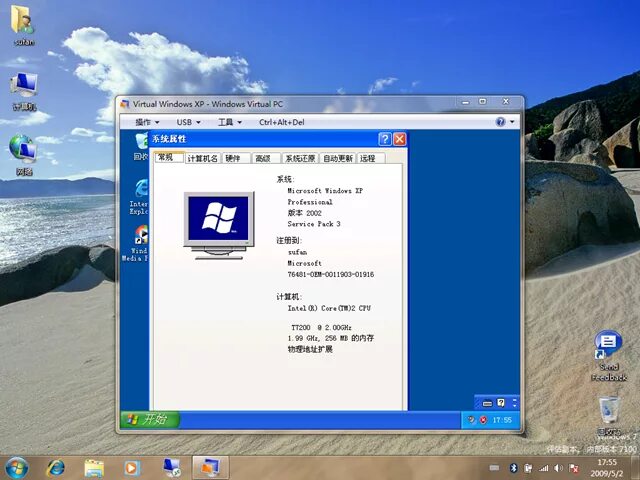Open the 操作 dropdown menu
Image resolution: width=640 pixels, height=480 pixels.
click(x=147, y=122)
